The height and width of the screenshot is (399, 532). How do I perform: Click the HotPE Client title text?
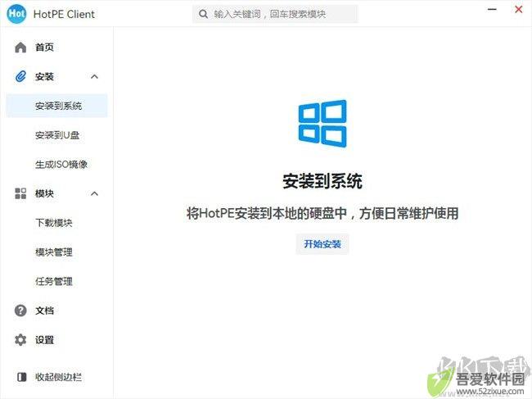point(64,14)
